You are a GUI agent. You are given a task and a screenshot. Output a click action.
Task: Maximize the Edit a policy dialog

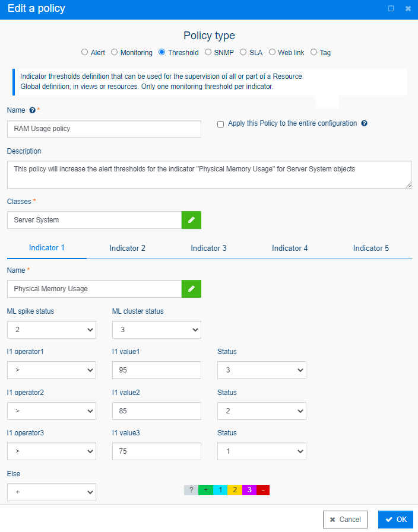pyautogui.click(x=391, y=8)
